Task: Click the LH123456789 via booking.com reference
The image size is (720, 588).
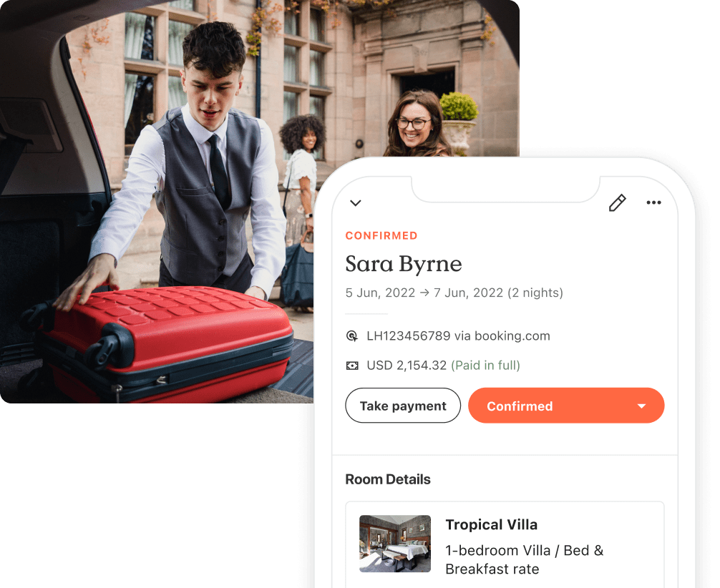Action: pyautogui.click(x=458, y=335)
